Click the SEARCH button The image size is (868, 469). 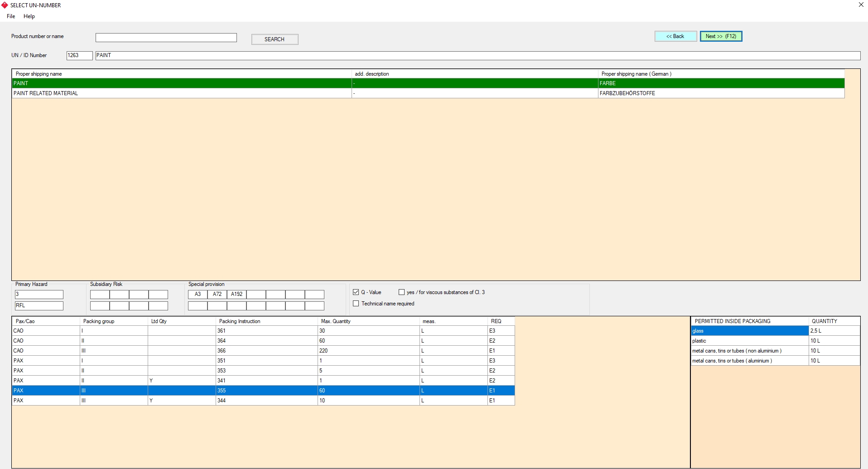pos(275,39)
